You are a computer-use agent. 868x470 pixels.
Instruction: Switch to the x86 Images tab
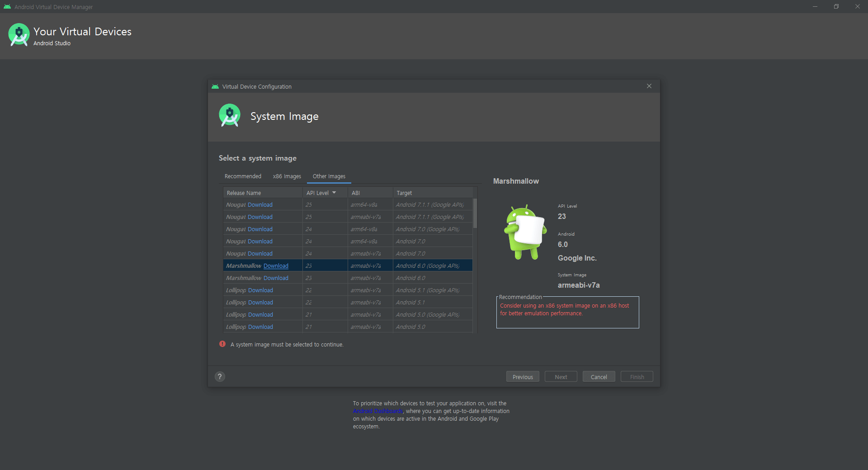point(287,176)
